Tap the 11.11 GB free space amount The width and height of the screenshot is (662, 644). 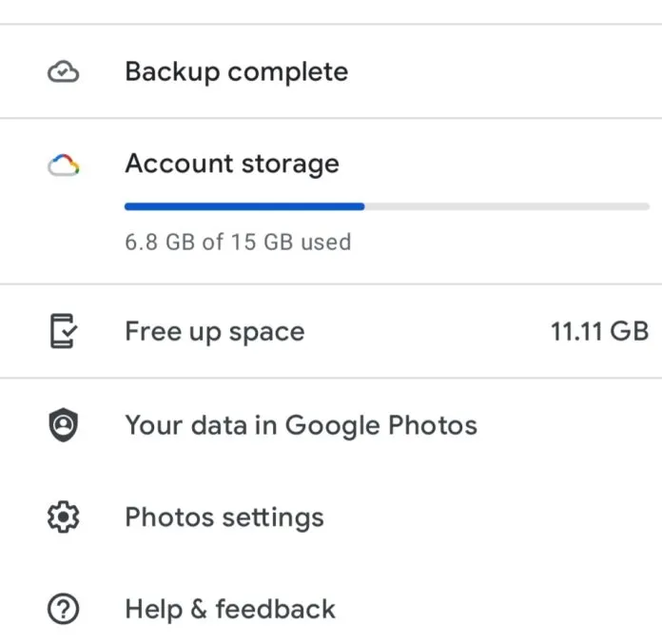point(600,331)
